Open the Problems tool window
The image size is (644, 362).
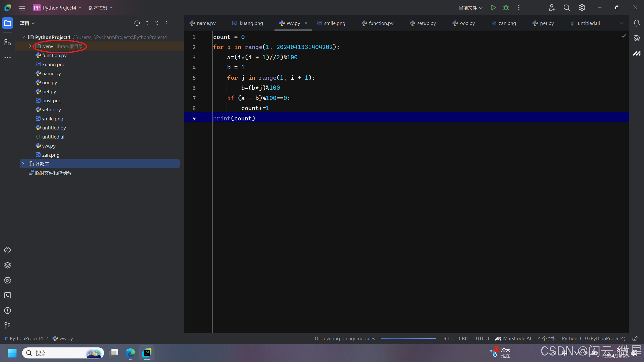click(8, 310)
